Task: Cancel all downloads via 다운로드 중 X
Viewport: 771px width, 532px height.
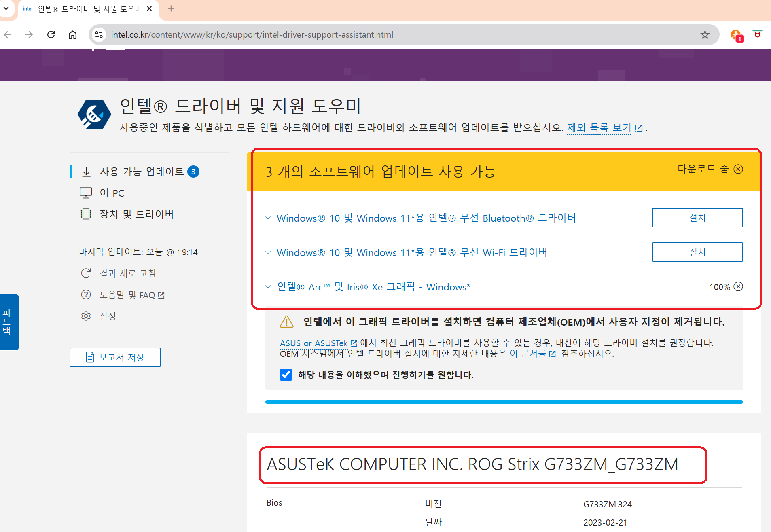Action: [x=738, y=169]
